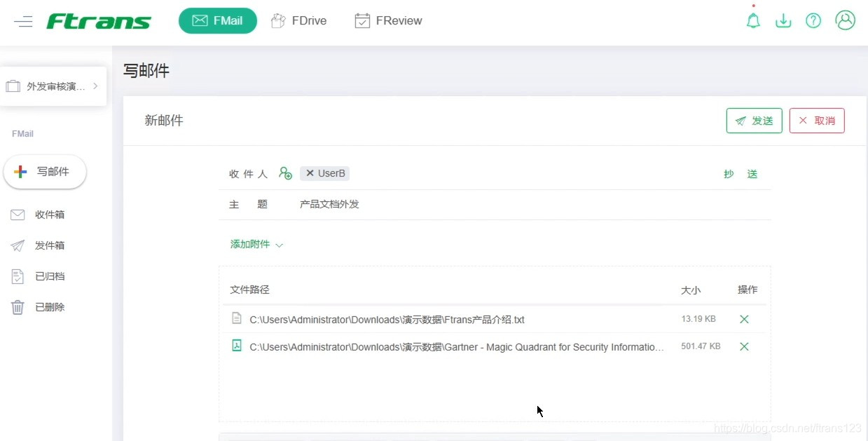Open the 已归档 archived folder
The image size is (868, 441).
tap(38, 276)
